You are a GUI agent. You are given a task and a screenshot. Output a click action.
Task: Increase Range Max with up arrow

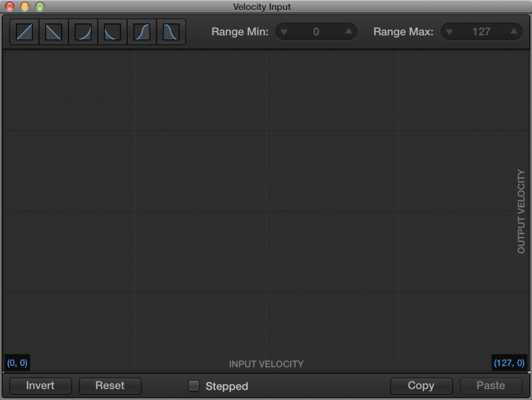click(514, 32)
